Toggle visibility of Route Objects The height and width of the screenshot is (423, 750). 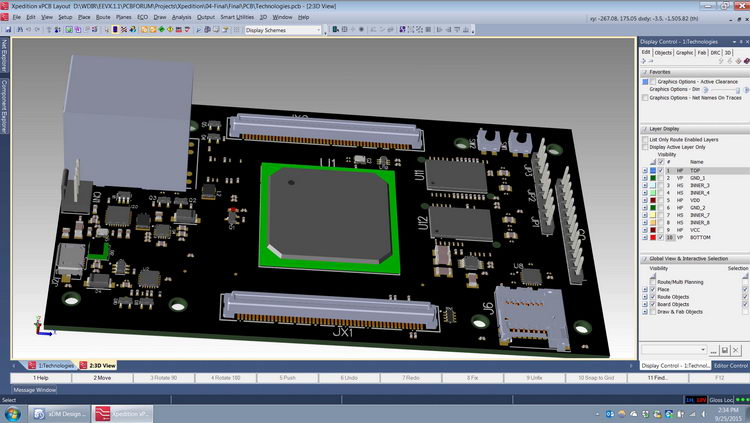point(653,298)
